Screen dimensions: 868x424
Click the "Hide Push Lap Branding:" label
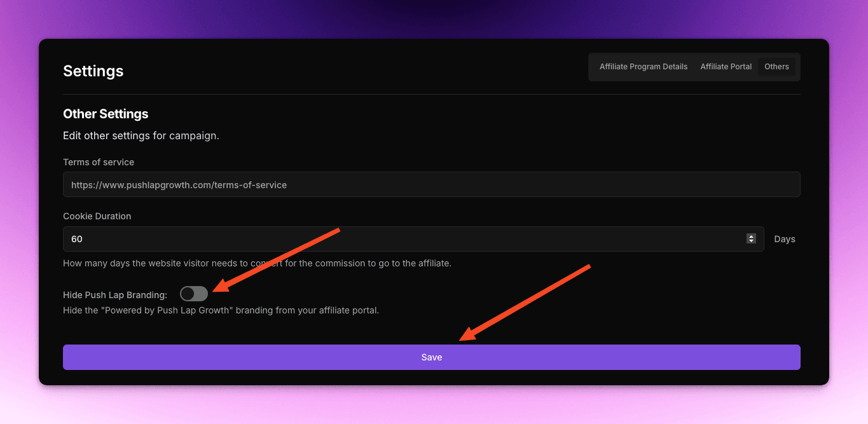[x=115, y=295]
